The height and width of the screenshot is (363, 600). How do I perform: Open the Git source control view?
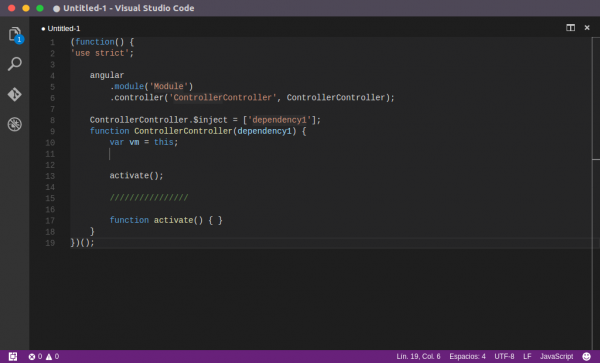(15, 94)
